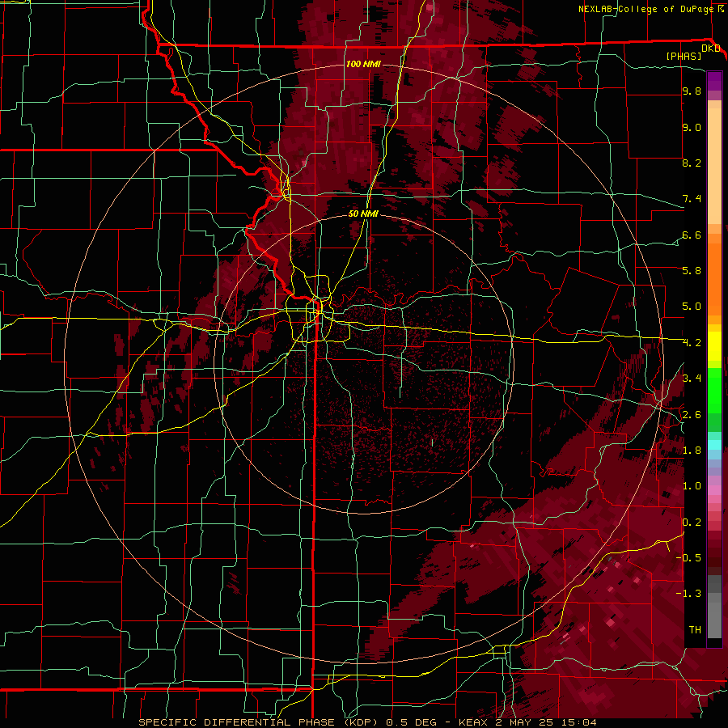Image resolution: width=728 pixels, height=728 pixels.
Task: Pick the bright orange band on color scale
Action: tap(714, 280)
